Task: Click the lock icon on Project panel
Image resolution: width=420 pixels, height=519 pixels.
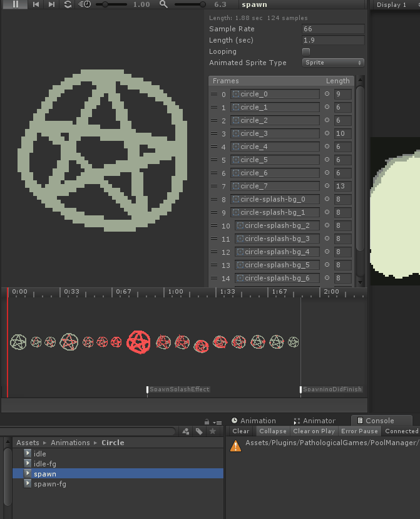Action: click(207, 421)
